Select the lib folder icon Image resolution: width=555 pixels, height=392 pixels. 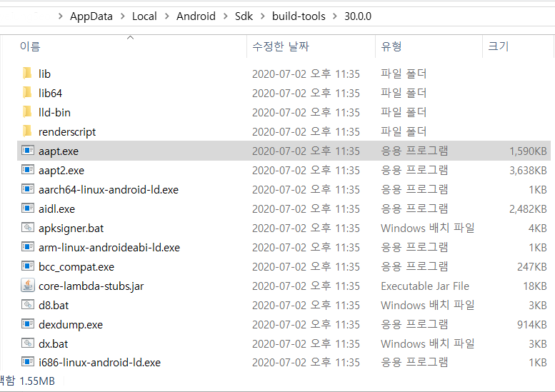(27, 74)
